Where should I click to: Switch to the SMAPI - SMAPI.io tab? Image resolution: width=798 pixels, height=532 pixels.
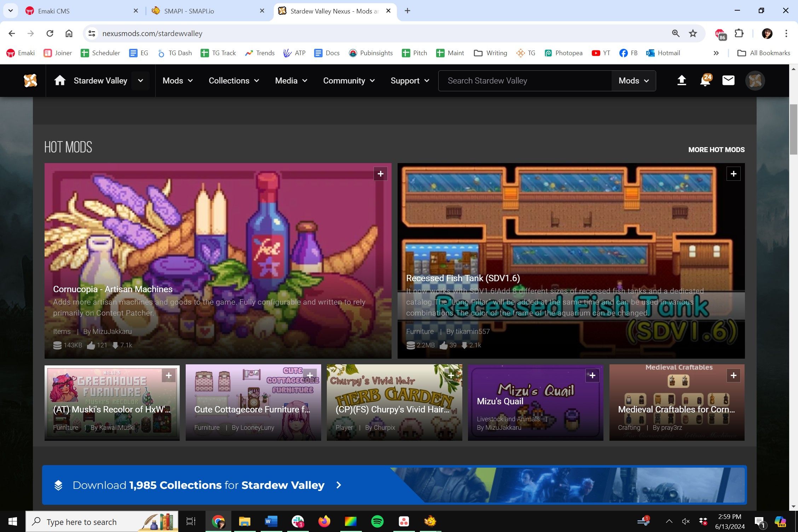click(209, 11)
